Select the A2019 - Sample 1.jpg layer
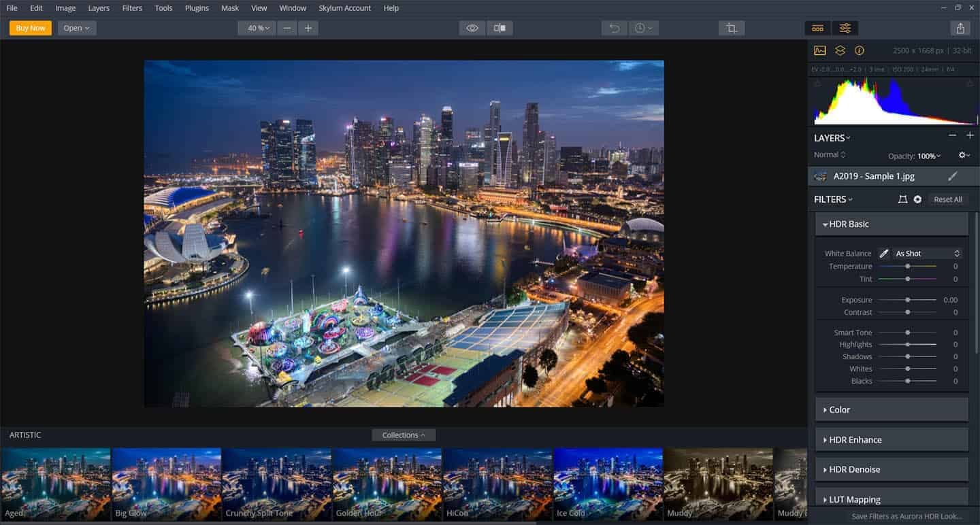980x525 pixels. tap(894, 176)
